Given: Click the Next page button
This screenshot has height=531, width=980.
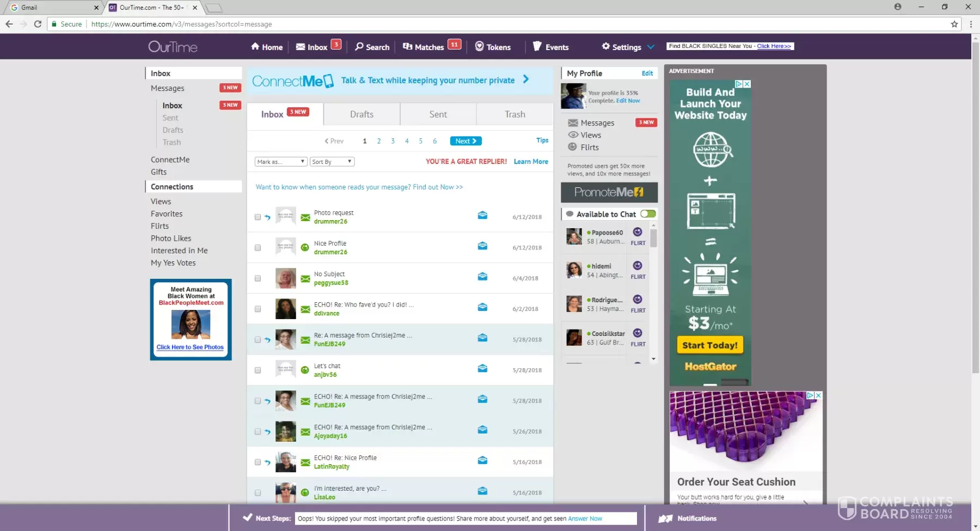Looking at the screenshot, I should [466, 141].
